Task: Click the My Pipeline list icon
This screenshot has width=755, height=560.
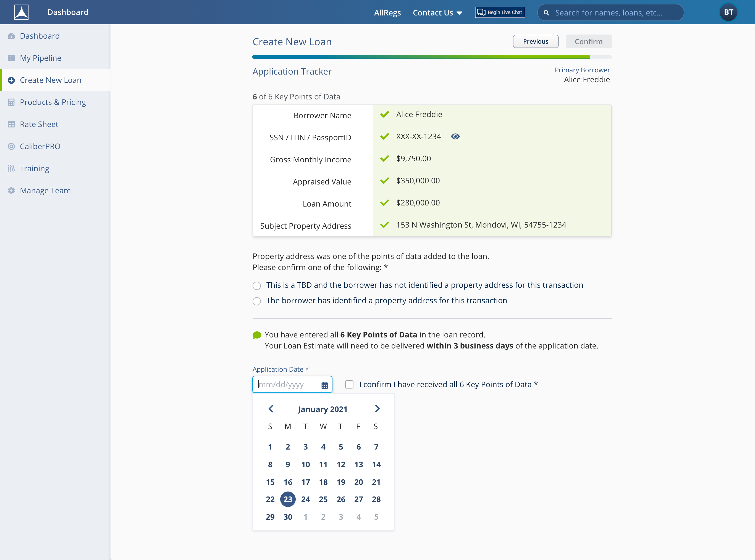Action: tap(11, 58)
